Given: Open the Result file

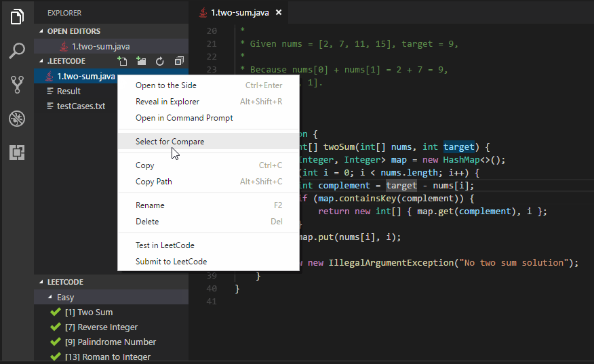Looking at the screenshot, I should pyautogui.click(x=68, y=91).
